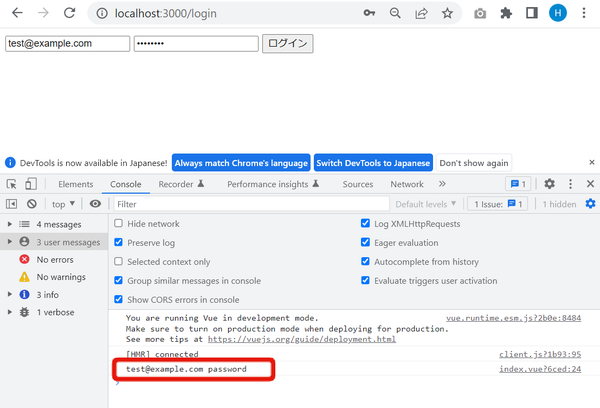This screenshot has width=600, height=408.
Task: Create live expression eye icon
Action: coord(95,204)
